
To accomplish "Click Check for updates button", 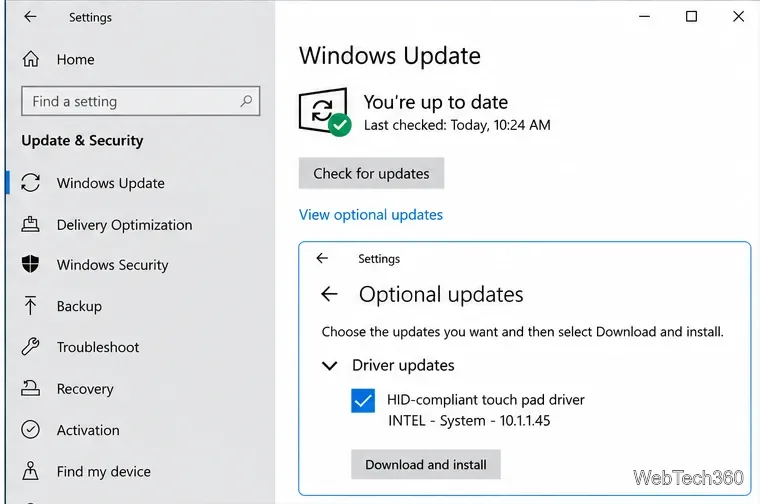I will coord(371,173).
